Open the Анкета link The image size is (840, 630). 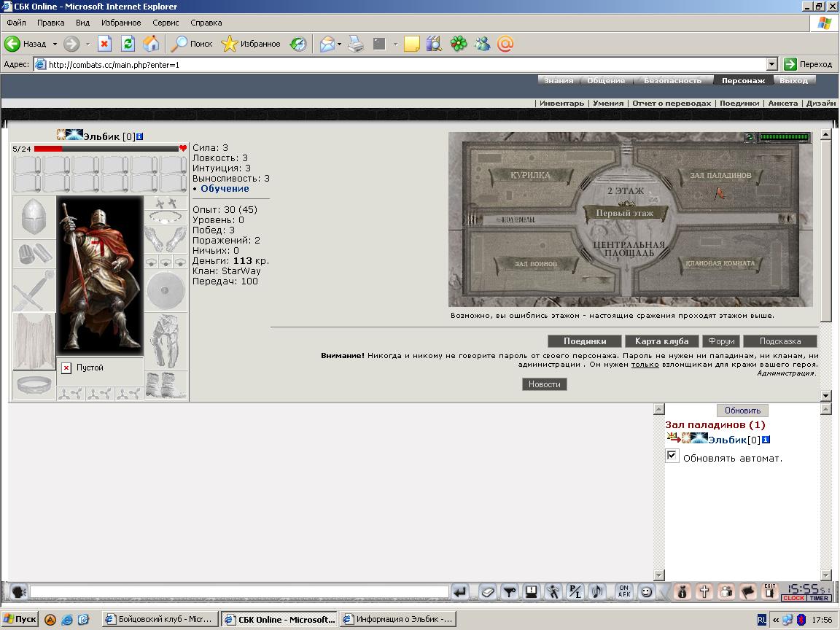point(782,104)
